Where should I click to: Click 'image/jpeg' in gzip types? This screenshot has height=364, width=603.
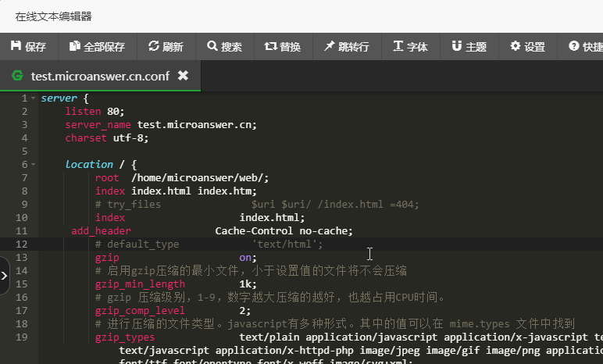390,351
